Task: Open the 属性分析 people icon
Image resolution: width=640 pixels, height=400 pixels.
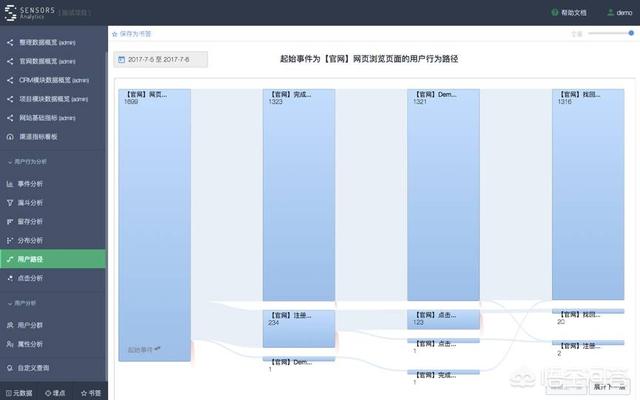Action: pos(10,344)
